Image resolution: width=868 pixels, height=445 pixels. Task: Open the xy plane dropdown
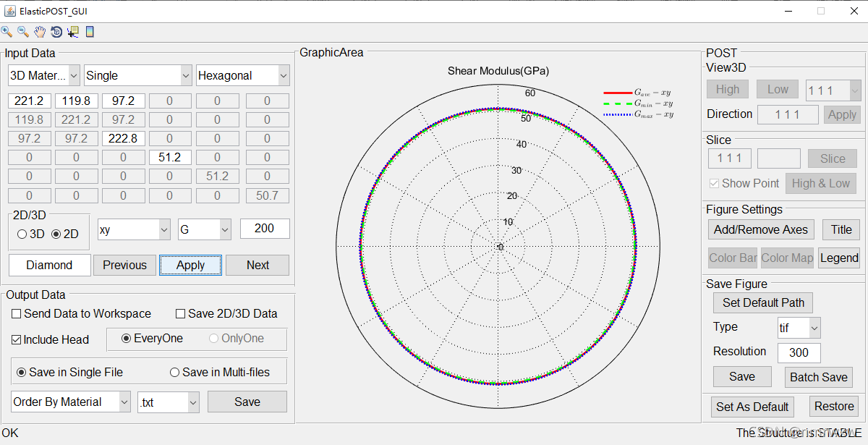[x=134, y=229]
